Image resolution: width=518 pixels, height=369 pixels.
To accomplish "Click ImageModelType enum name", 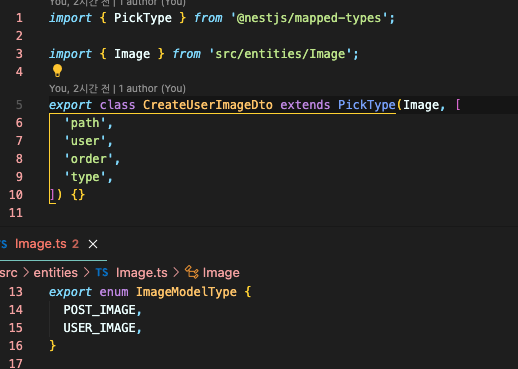I will point(186,292).
